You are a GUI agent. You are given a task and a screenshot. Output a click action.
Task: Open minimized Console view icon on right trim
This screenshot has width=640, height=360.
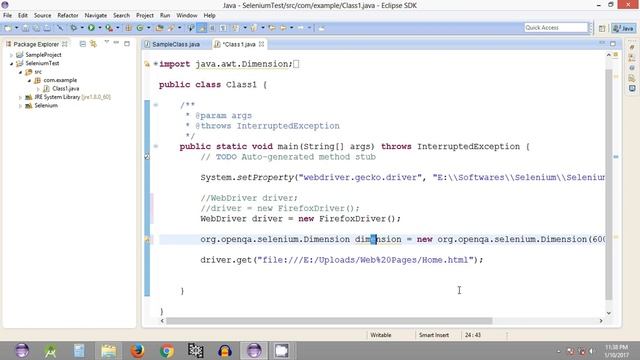click(x=632, y=88)
